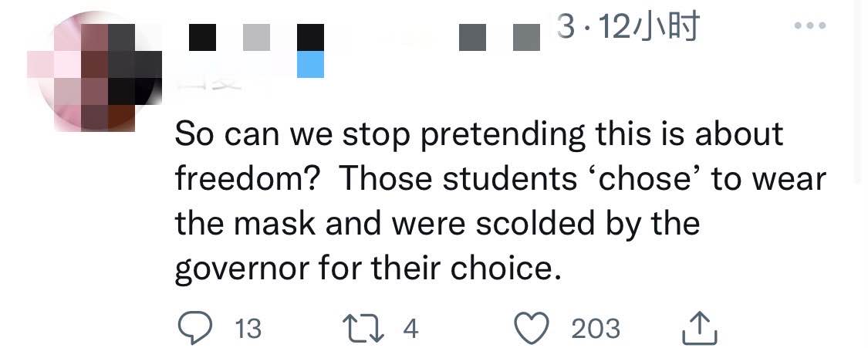Viewport: 868px width, 348px height.
Task: Click the like count 203
Action: coord(596,329)
